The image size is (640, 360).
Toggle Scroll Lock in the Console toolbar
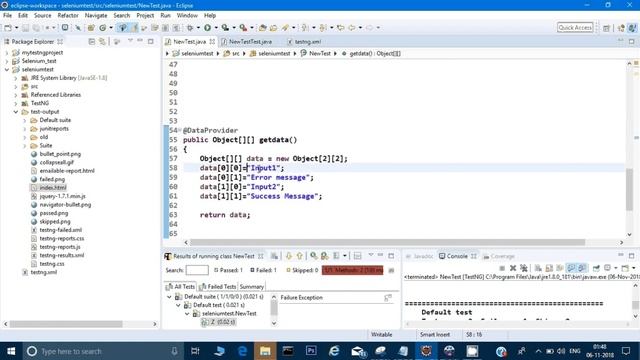pyautogui.click(x=549, y=268)
